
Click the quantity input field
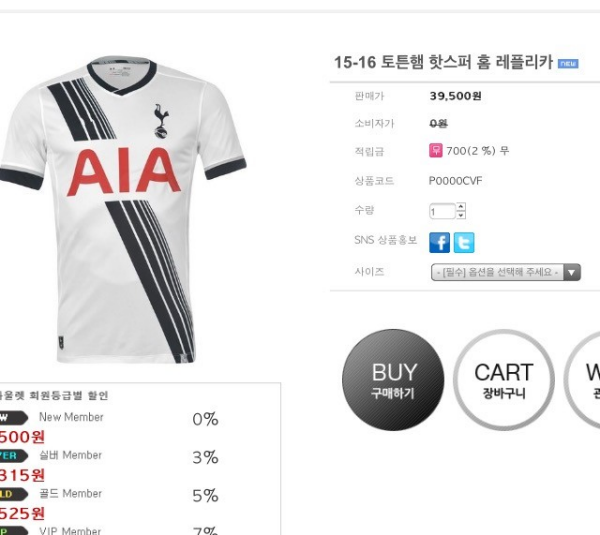click(442, 211)
